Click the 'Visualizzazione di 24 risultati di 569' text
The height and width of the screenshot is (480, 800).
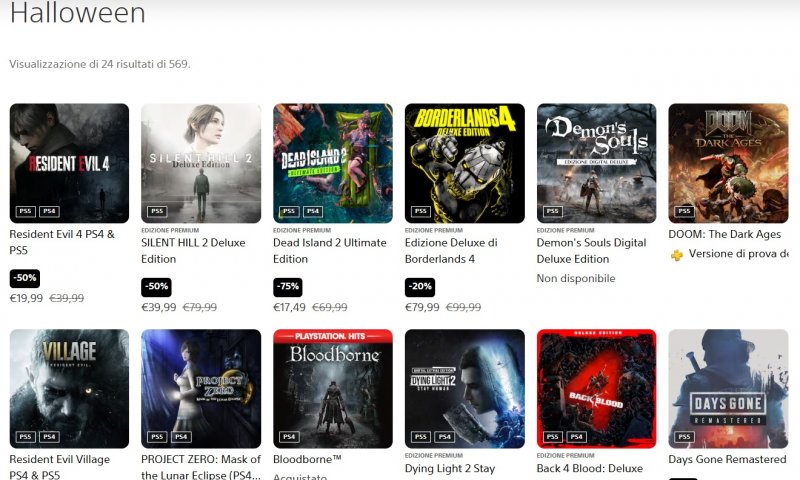tap(100, 64)
